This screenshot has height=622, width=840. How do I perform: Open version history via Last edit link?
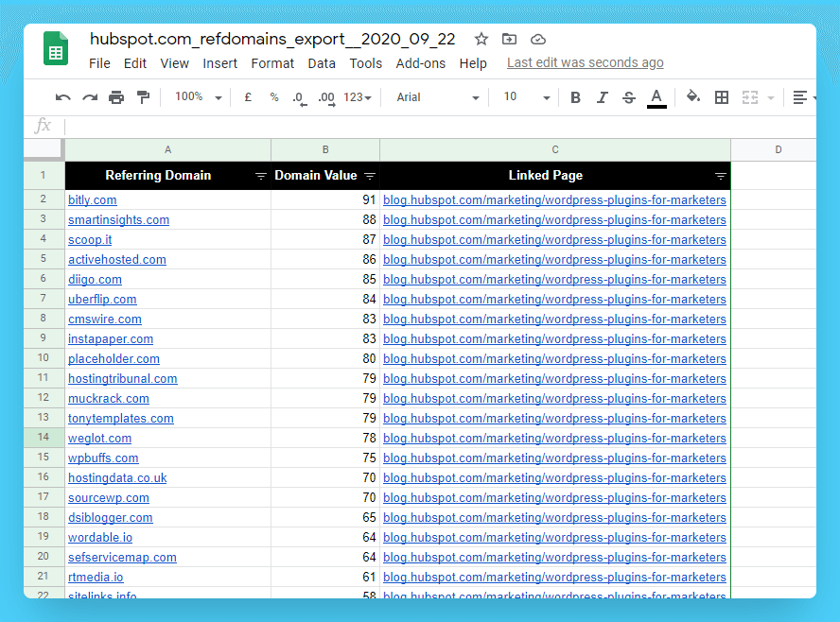click(x=585, y=63)
